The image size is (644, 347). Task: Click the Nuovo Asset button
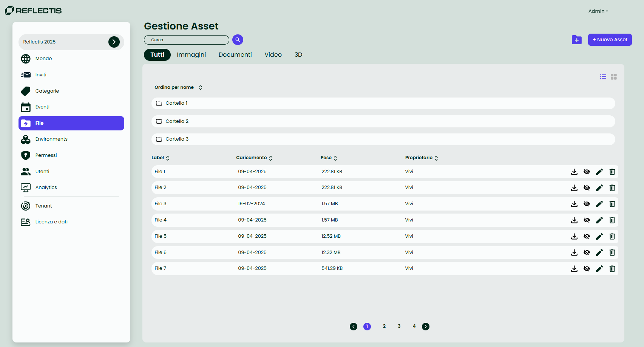coord(610,40)
